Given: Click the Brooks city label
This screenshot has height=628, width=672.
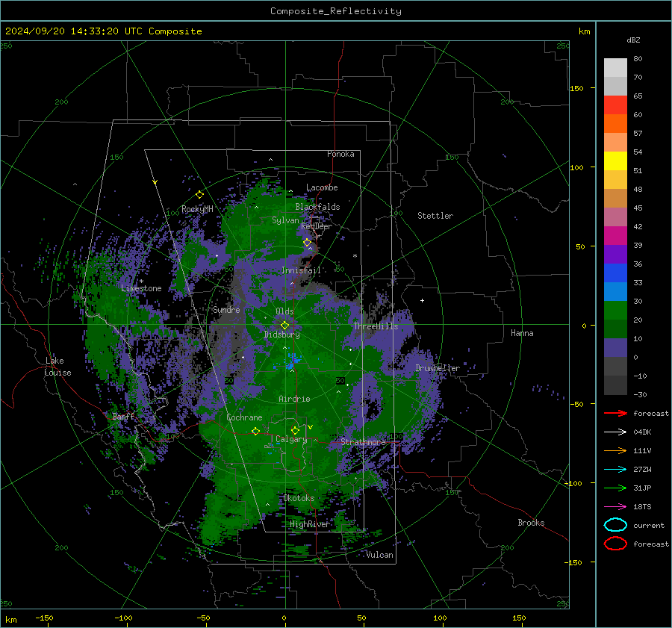Looking at the screenshot, I should pos(531,523).
